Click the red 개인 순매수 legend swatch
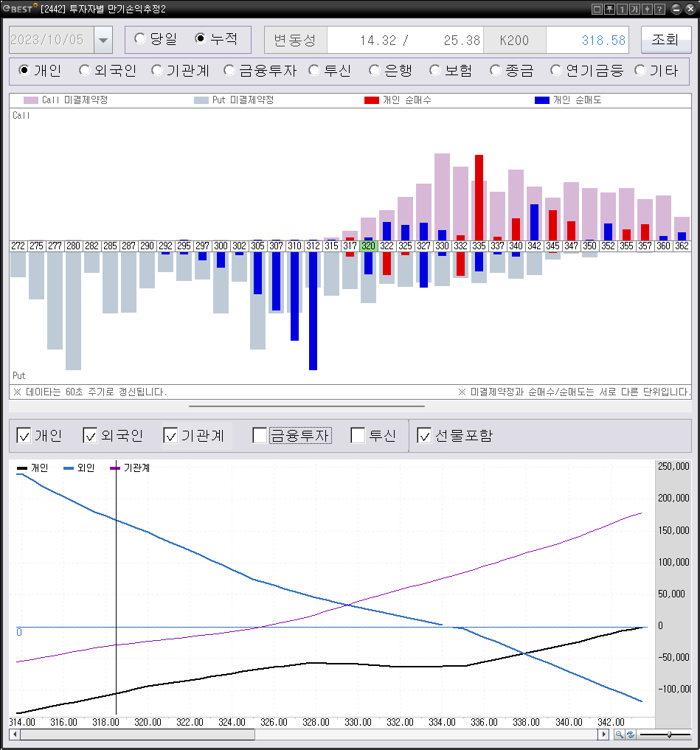The width and height of the screenshot is (700, 750). [372, 100]
